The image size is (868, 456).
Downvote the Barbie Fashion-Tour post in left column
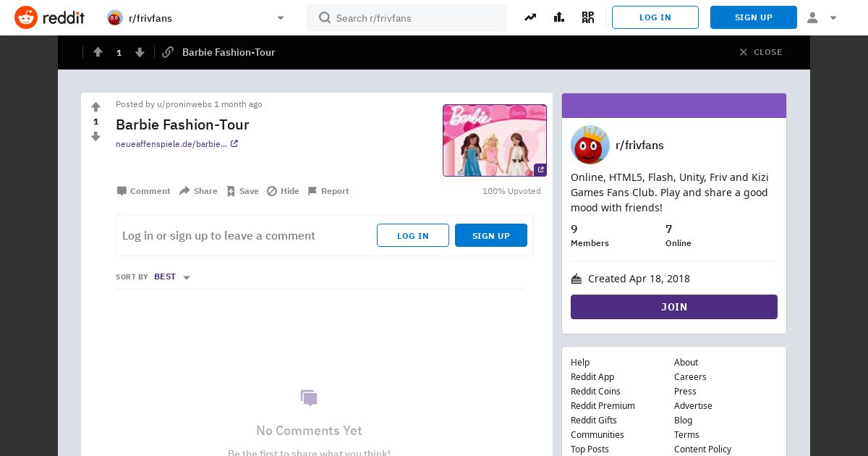[x=95, y=136]
